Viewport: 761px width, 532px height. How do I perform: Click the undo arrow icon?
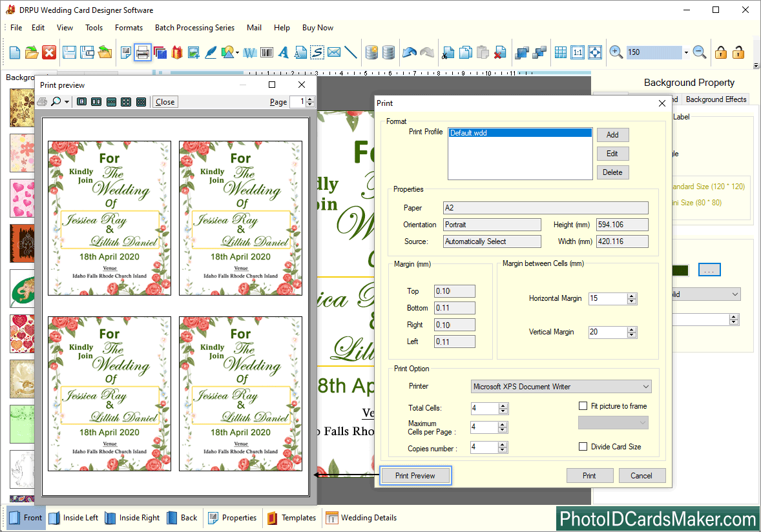(x=409, y=52)
